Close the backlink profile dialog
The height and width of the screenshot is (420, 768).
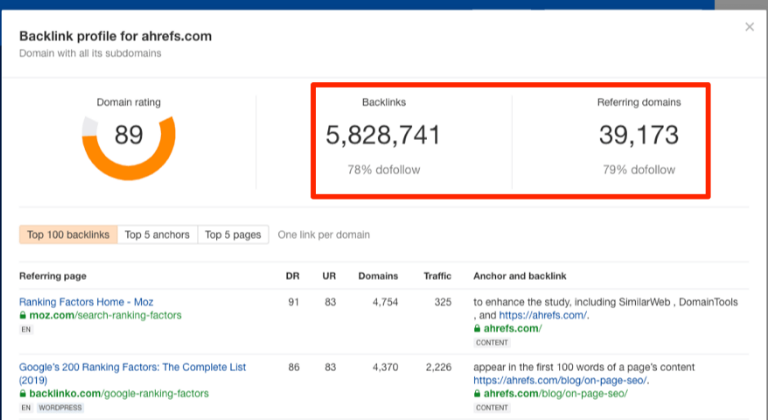tap(749, 27)
